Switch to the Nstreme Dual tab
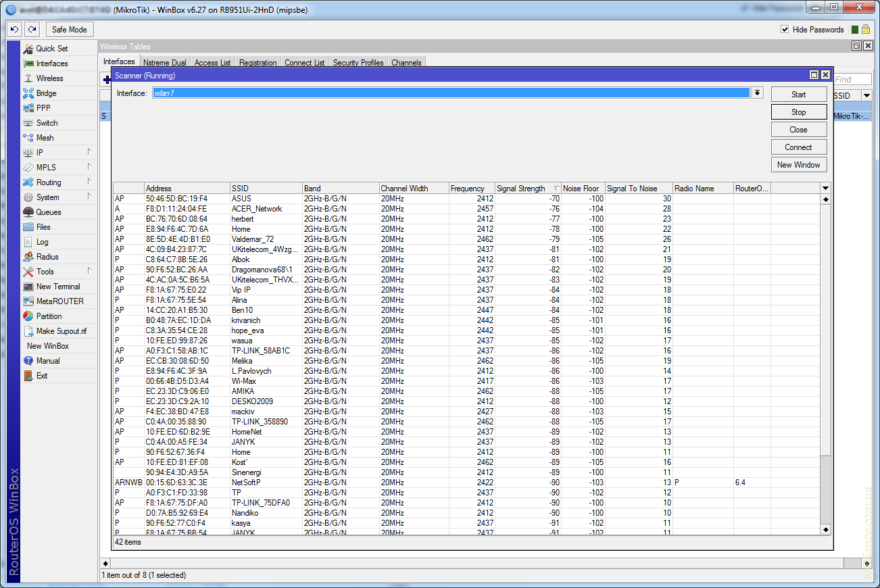This screenshot has height=588, width=880. 164,62
